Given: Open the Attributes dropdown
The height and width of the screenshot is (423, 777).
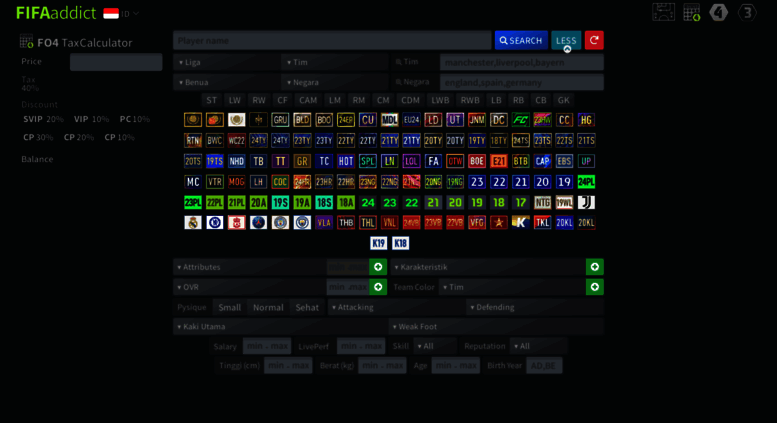Looking at the screenshot, I should (x=249, y=267).
